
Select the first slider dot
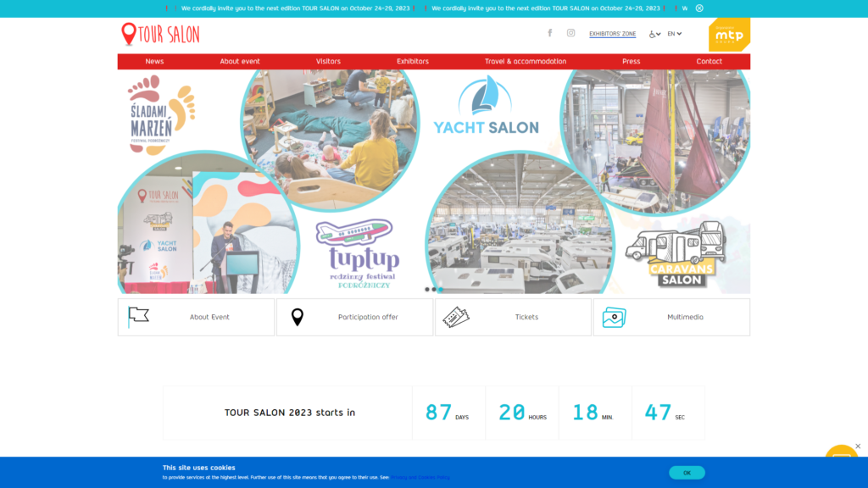427,290
